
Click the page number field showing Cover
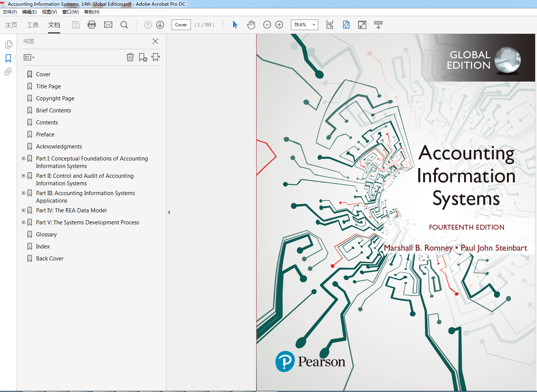181,25
